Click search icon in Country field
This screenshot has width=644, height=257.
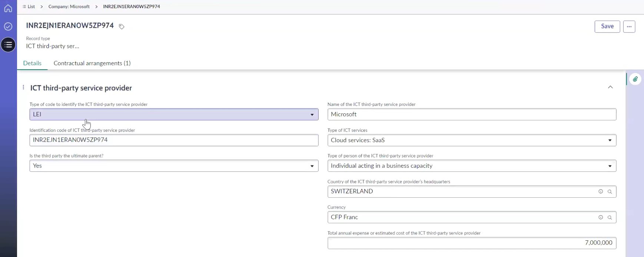pyautogui.click(x=610, y=191)
